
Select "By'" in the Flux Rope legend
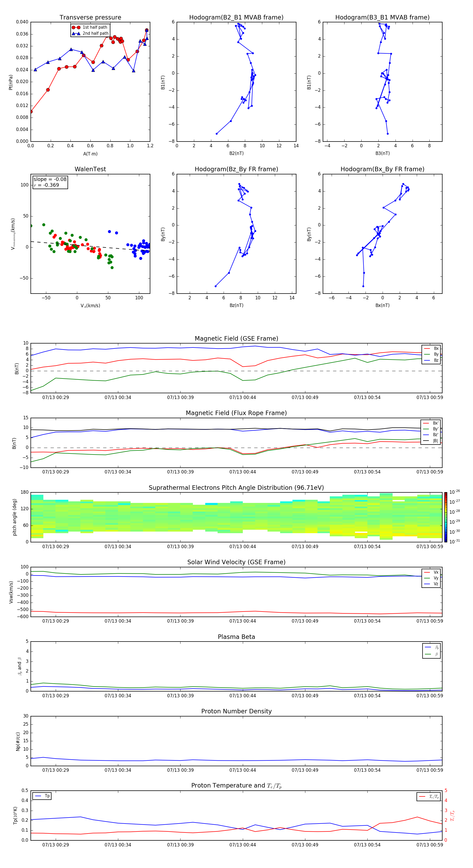pos(431,429)
